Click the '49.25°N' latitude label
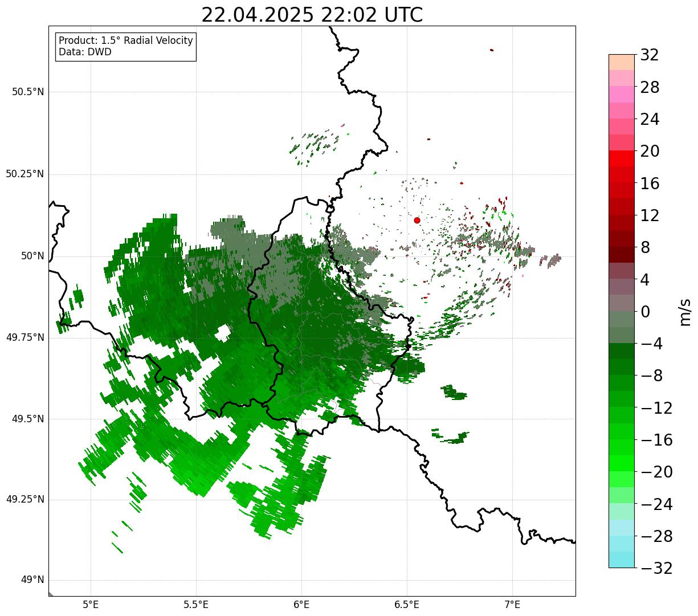The image size is (698, 616). pos(25,499)
